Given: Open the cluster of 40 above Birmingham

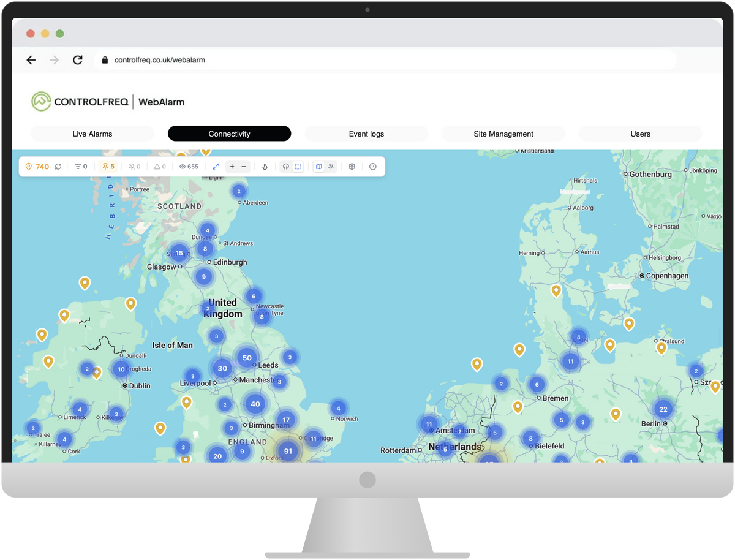Looking at the screenshot, I should [255, 404].
